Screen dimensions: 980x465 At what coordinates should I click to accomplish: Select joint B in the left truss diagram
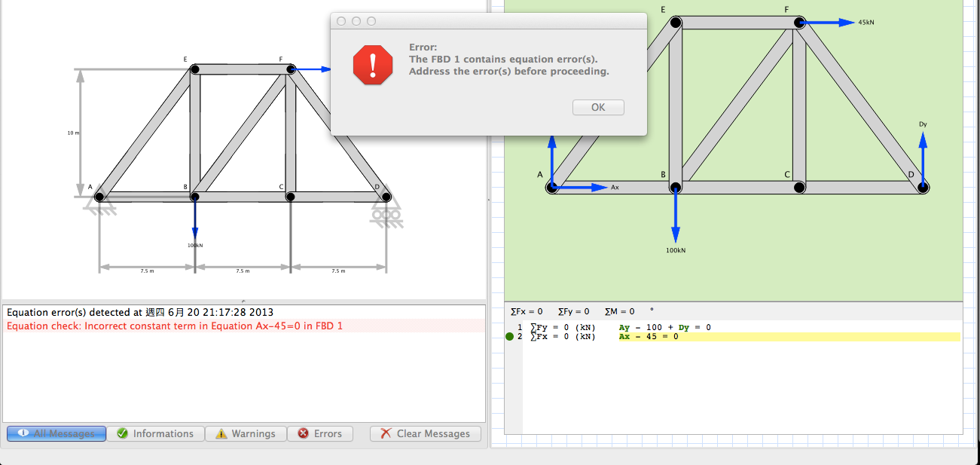click(194, 197)
